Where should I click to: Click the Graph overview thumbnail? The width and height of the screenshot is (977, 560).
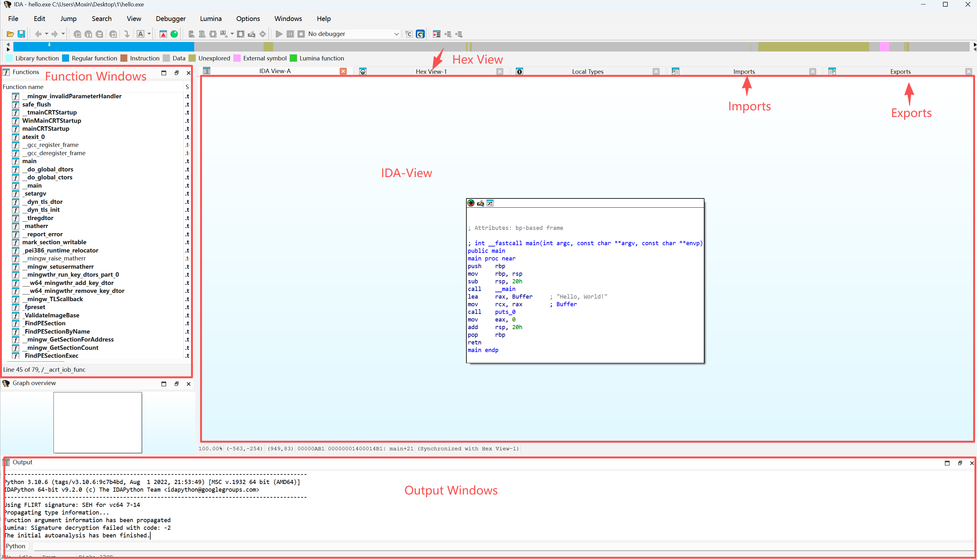98,422
